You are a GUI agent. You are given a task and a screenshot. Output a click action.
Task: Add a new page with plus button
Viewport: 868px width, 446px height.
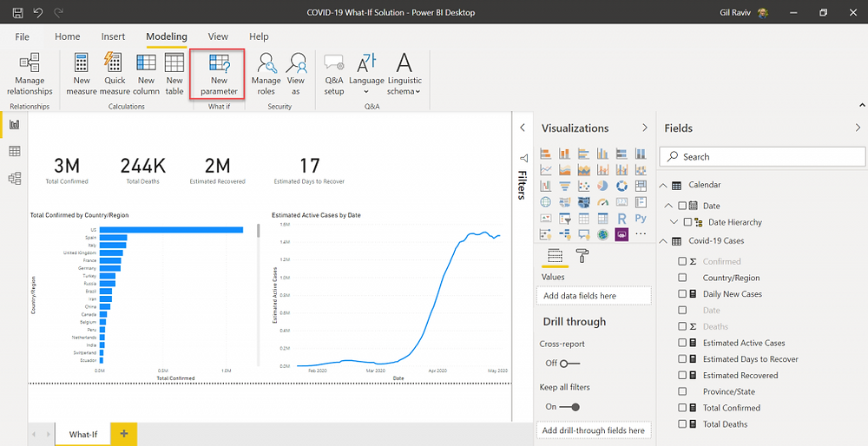pyautogui.click(x=124, y=434)
